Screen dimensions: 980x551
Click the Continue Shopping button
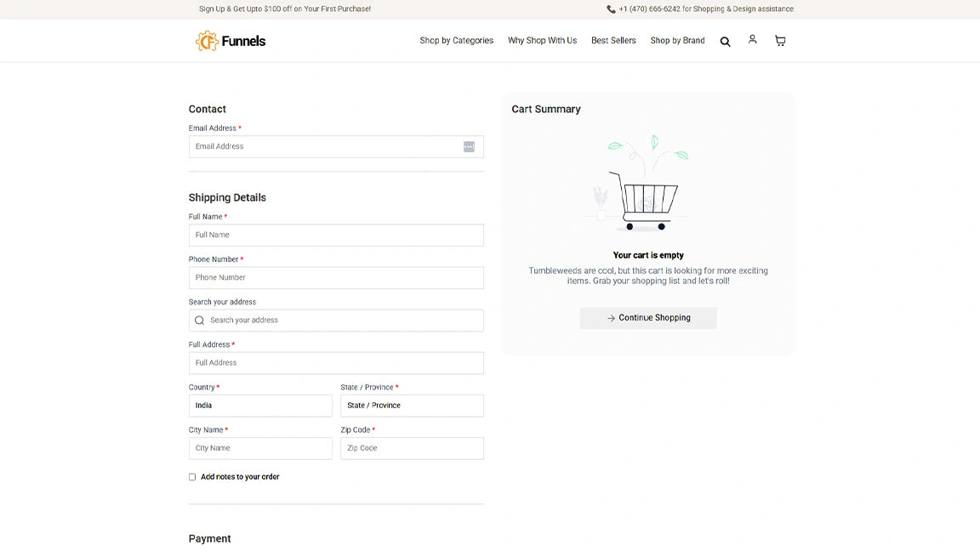[648, 318]
